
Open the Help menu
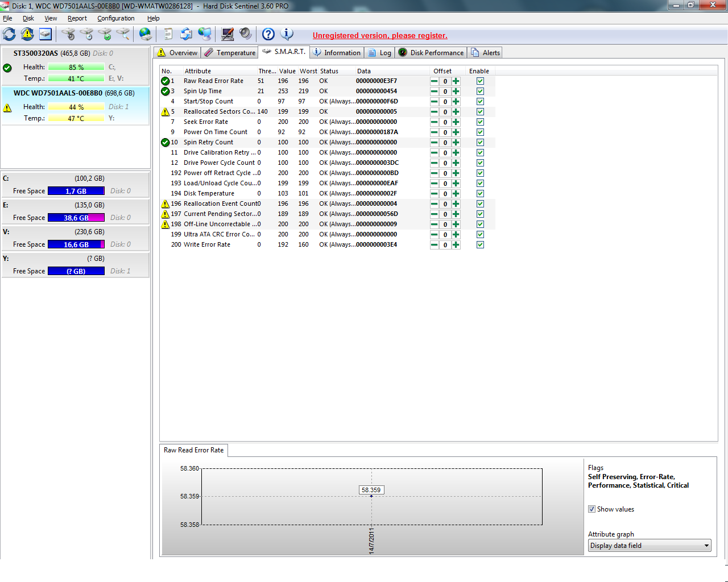pyautogui.click(x=154, y=18)
